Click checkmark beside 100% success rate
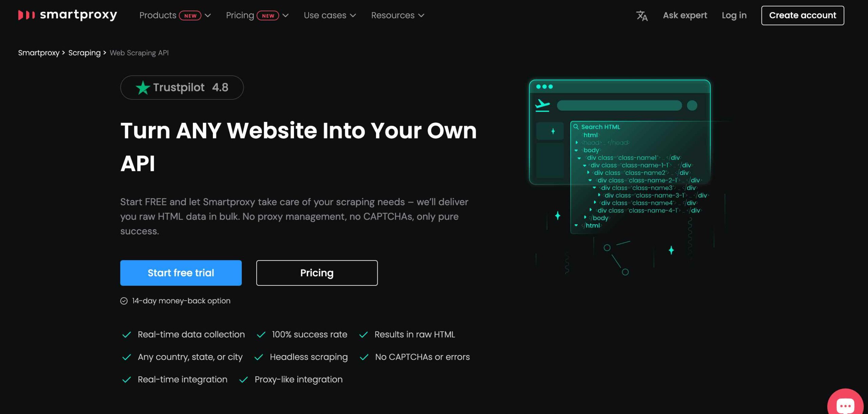This screenshot has width=868, height=414. pos(261,335)
